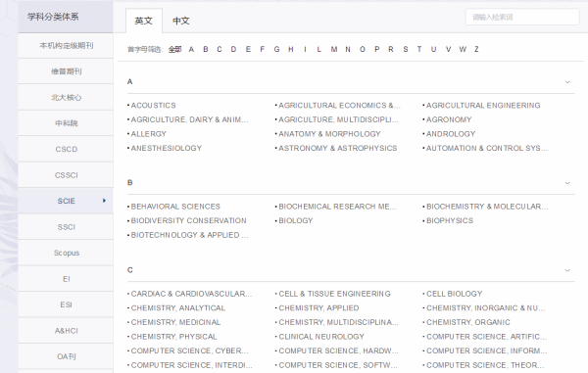This screenshot has height=373, width=588.
Task: Open the CELL BIOLOGY subject link
Action: [454, 294]
